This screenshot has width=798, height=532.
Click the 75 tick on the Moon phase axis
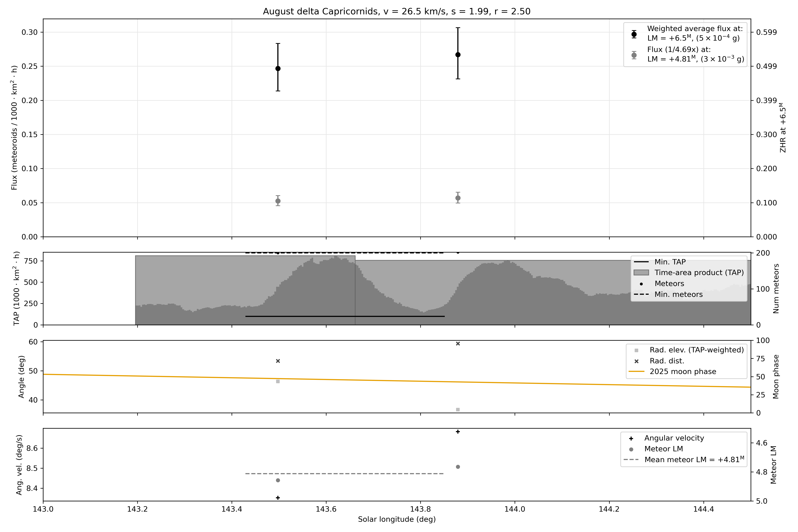[x=760, y=359]
